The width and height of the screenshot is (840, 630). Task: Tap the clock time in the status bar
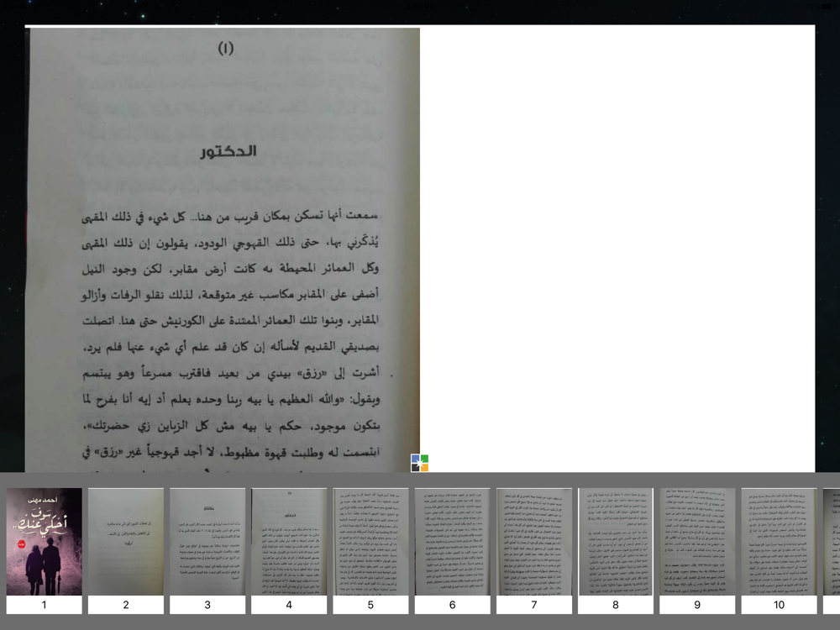(x=420, y=7)
